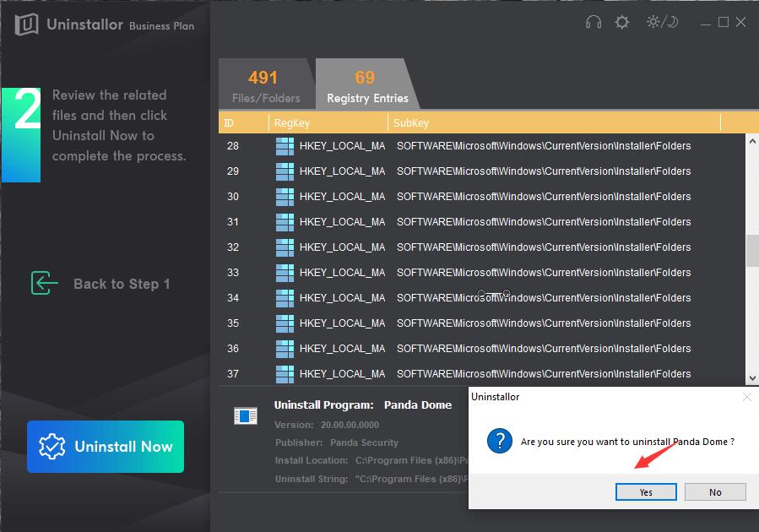Switch to 491 Files/Folders tab
The width and height of the screenshot is (759, 532).
click(x=266, y=84)
